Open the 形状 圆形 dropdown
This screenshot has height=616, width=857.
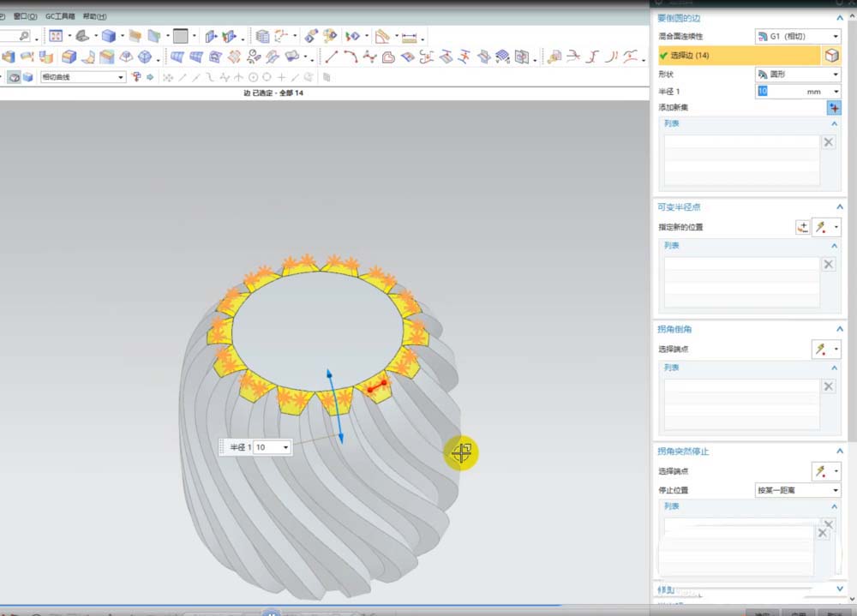[x=798, y=75]
